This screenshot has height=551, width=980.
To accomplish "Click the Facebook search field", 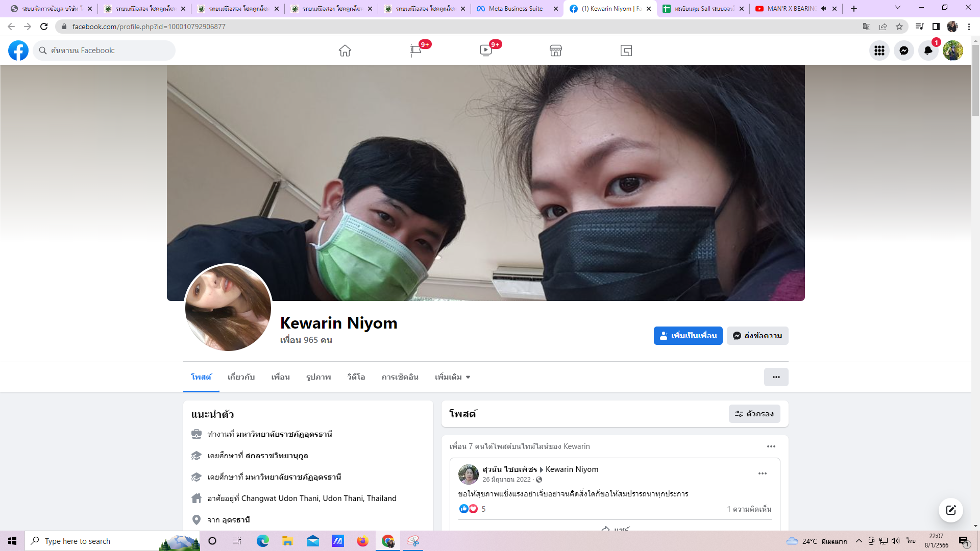I will [x=105, y=51].
